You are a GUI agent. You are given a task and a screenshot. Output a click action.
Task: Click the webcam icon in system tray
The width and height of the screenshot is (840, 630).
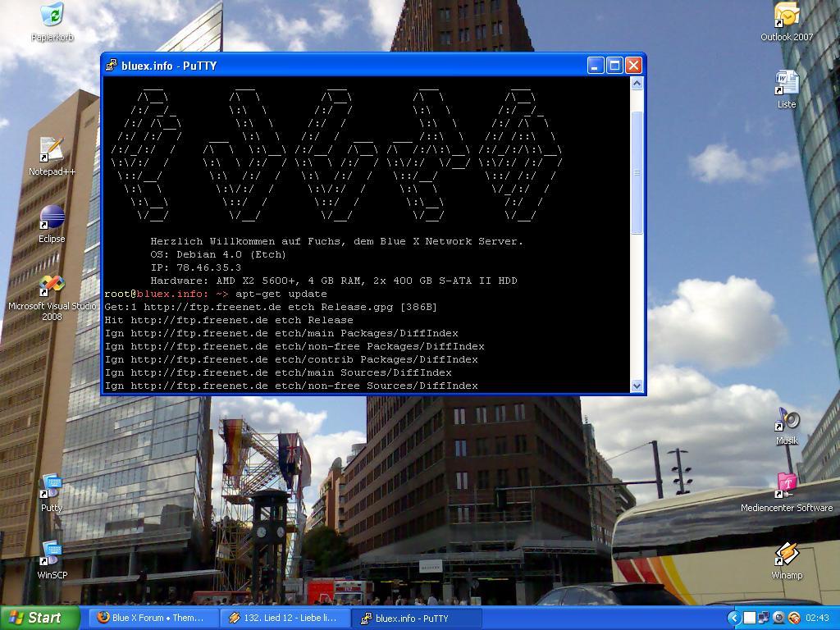(779, 618)
